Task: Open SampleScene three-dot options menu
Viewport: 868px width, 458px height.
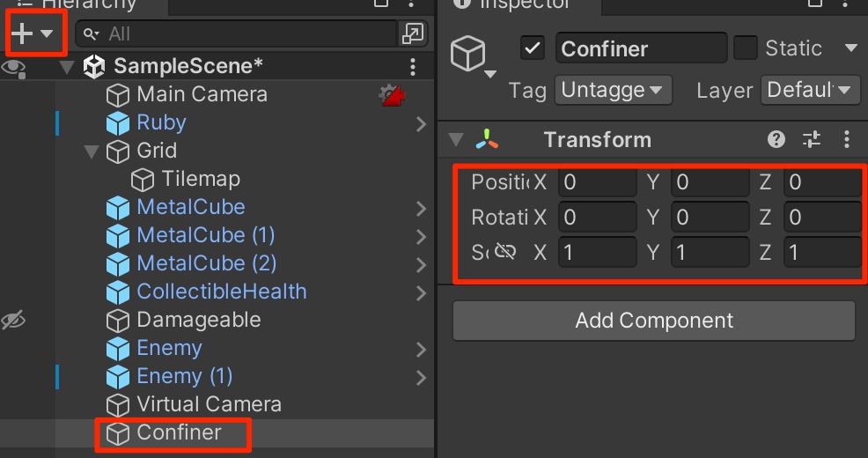Action: [413, 67]
